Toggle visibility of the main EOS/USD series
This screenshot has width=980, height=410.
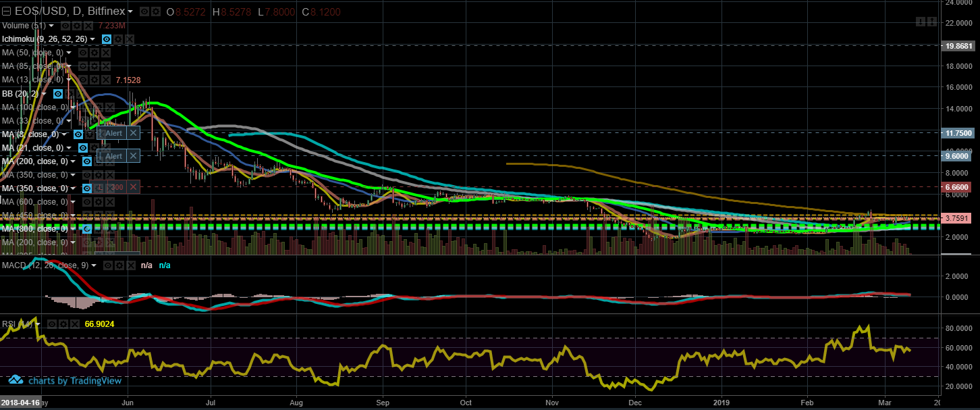click(x=144, y=11)
